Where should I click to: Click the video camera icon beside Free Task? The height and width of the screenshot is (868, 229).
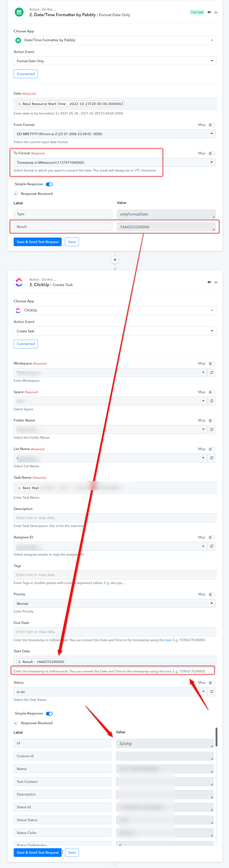209,12
